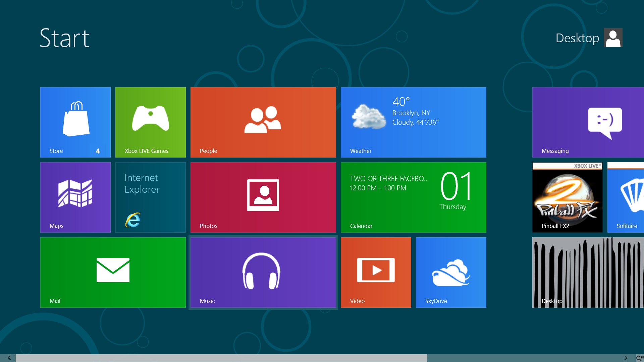Launch Pinball FX2 game tile
The image size is (644, 362).
click(x=567, y=197)
